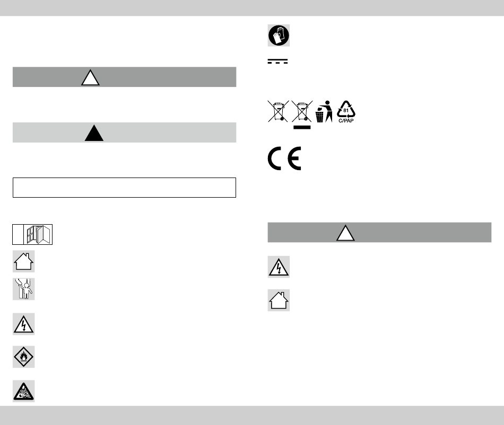Click the crossed-out bin with black bar
Image resolution: width=504 pixels, height=425 pixels.
point(302,114)
